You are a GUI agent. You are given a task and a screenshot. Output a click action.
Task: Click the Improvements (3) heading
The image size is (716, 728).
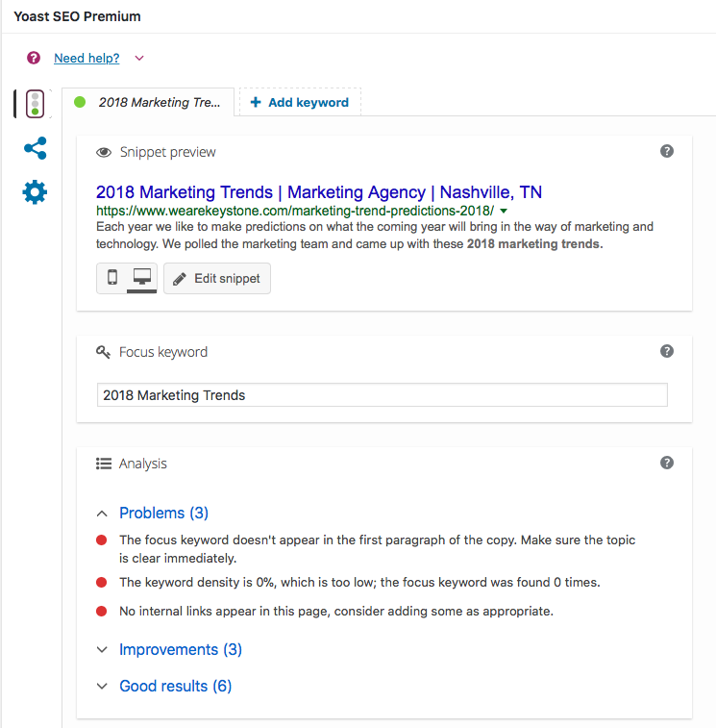click(181, 649)
